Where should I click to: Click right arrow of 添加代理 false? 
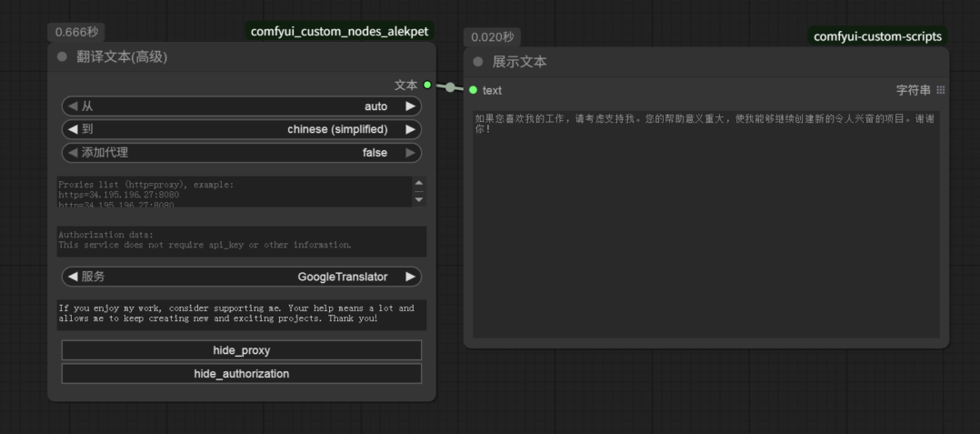coord(411,153)
